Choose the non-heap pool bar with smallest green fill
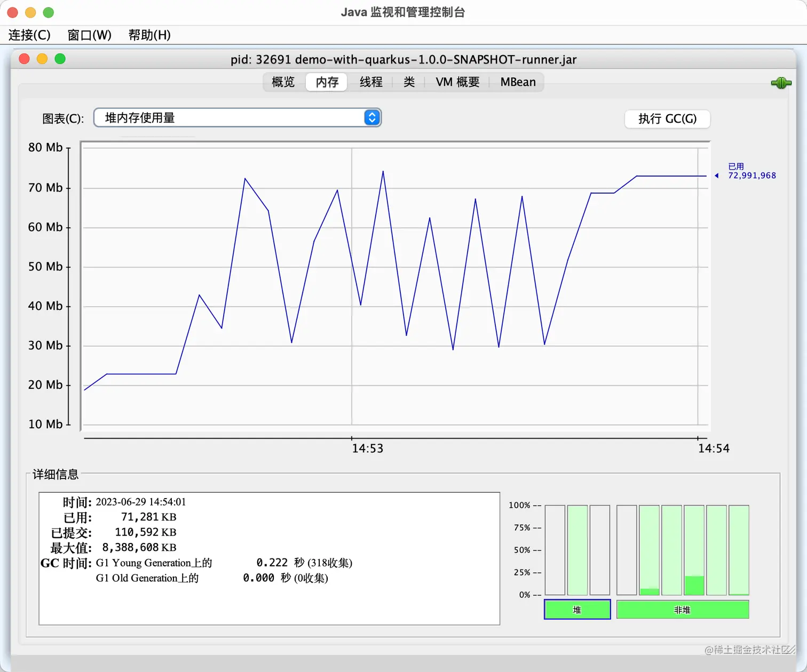Viewport: 807px width, 672px height. coord(739,550)
